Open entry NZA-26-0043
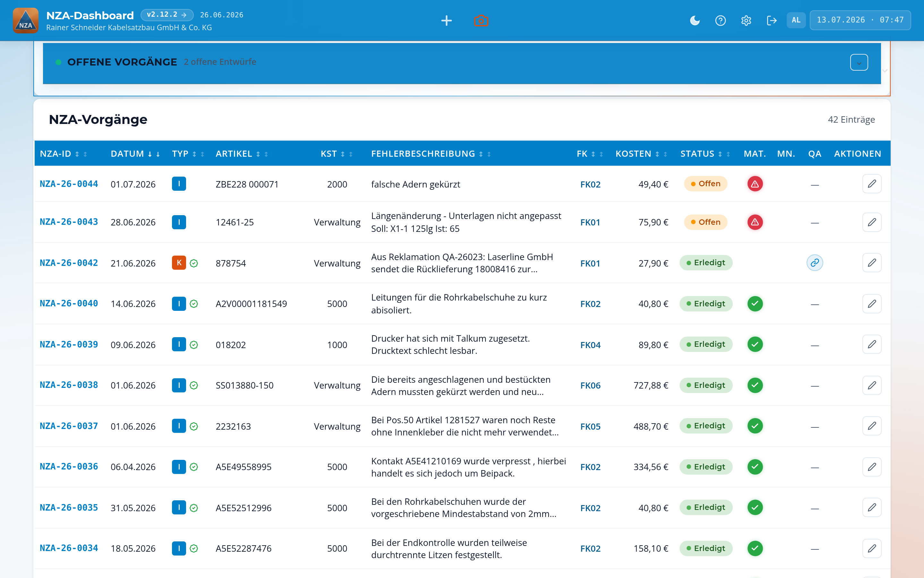The width and height of the screenshot is (924, 578). tap(69, 222)
